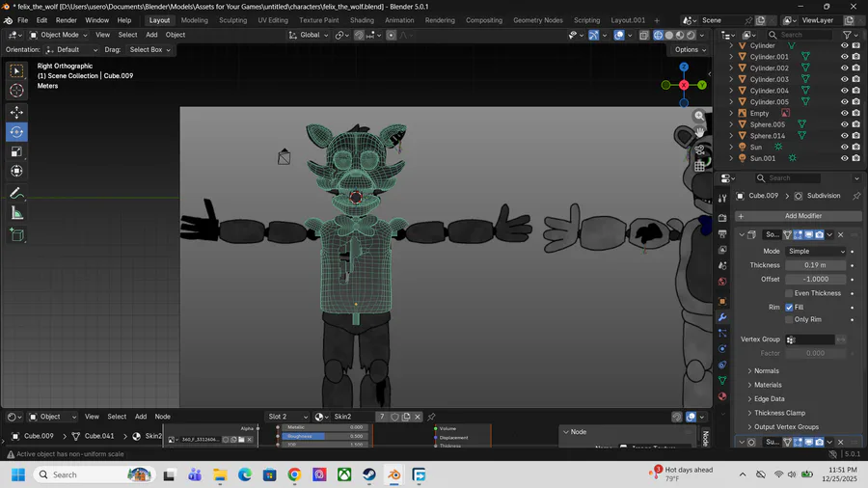Enable the Only Rim checkbox
The height and width of the screenshot is (488, 868).
[x=789, y=319]
